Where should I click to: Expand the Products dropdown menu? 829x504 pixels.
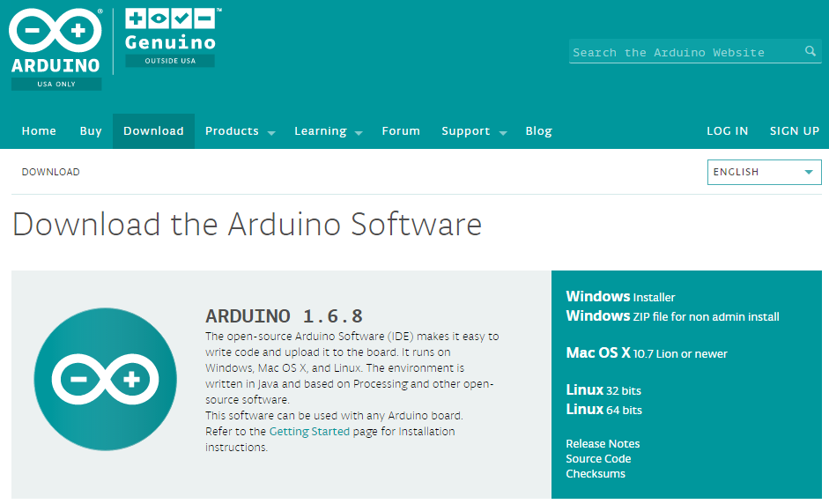point(240,131)
